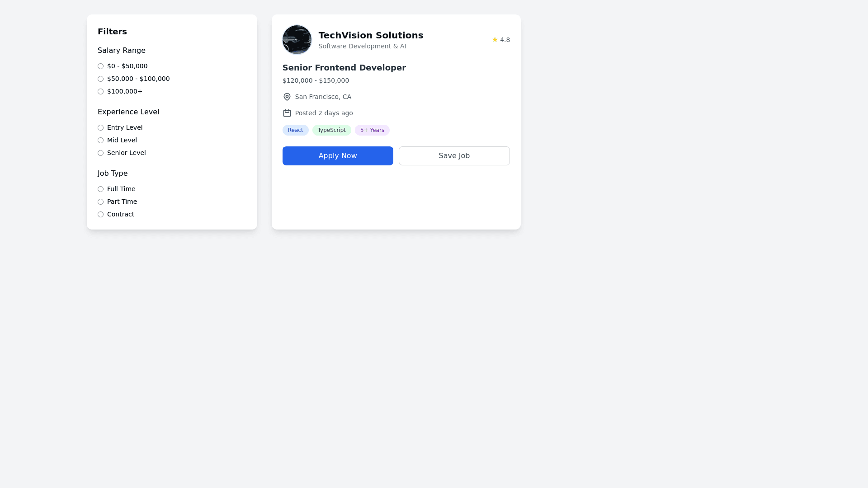Viewport: 868px width, 488px height.
Task: Select Entry Level experience
Action: [x=100, y=127]
